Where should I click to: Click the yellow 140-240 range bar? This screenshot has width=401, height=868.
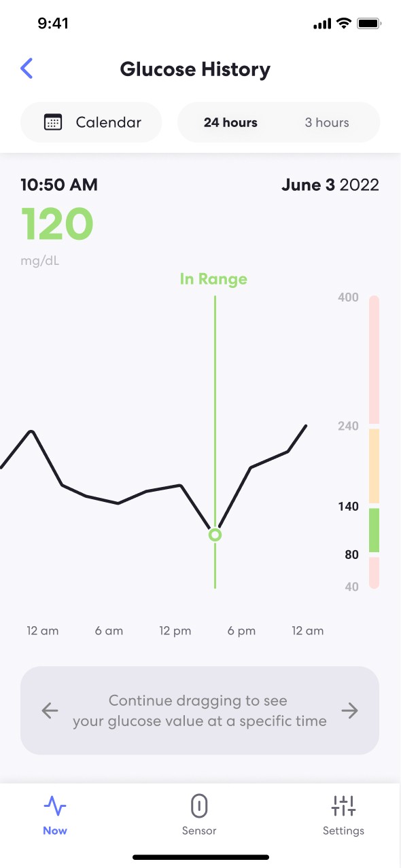(374, 466)
